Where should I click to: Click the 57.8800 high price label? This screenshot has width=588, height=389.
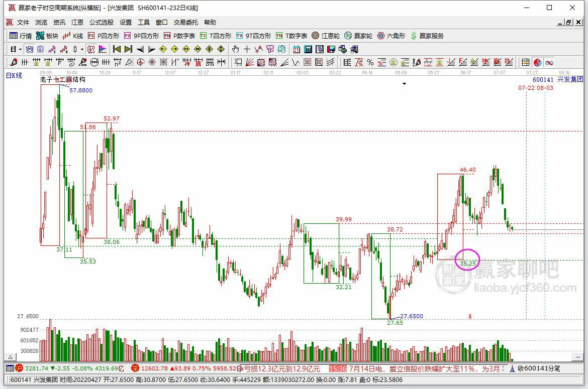pyautogui.click(x=80, y=90)
